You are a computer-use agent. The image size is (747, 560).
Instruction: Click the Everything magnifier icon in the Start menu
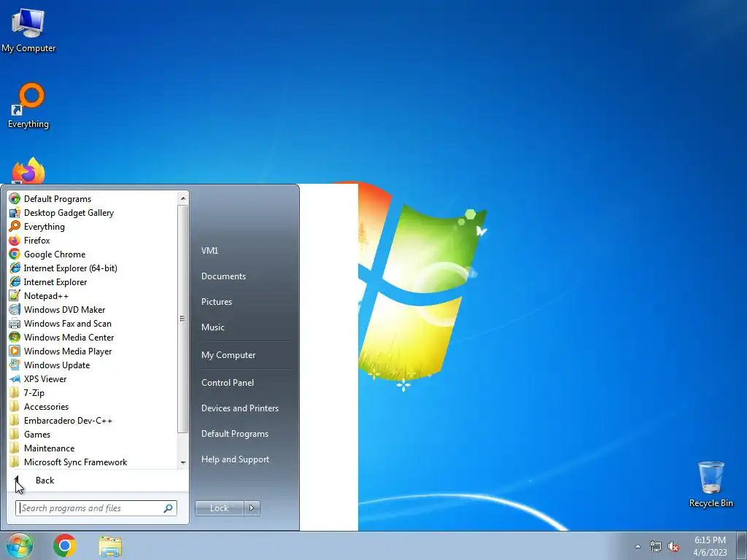15,226
